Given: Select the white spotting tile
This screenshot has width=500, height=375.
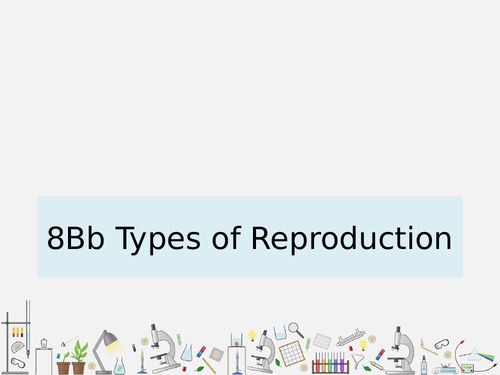Looking at the screenshot, I should (x=322, y=341).
